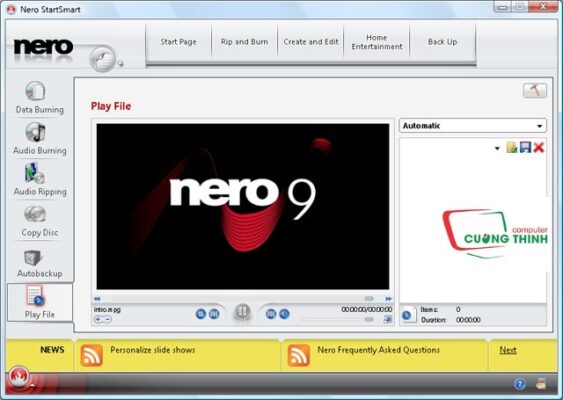
Task: Skip to the next track
Action: click(x=271, y=314)
